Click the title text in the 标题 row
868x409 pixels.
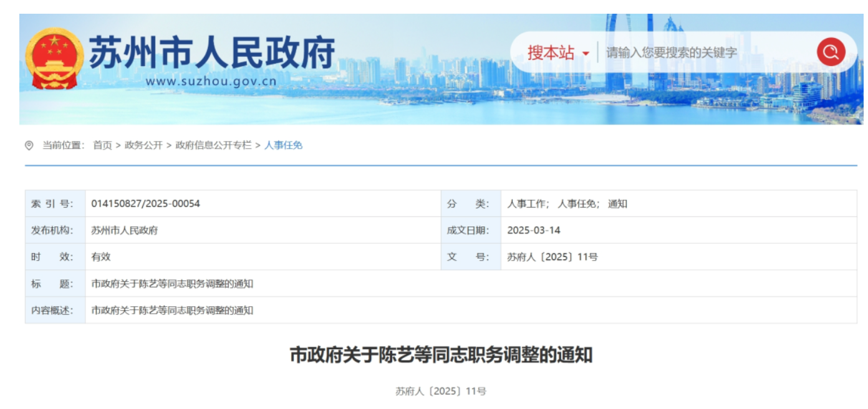[172, 284]
